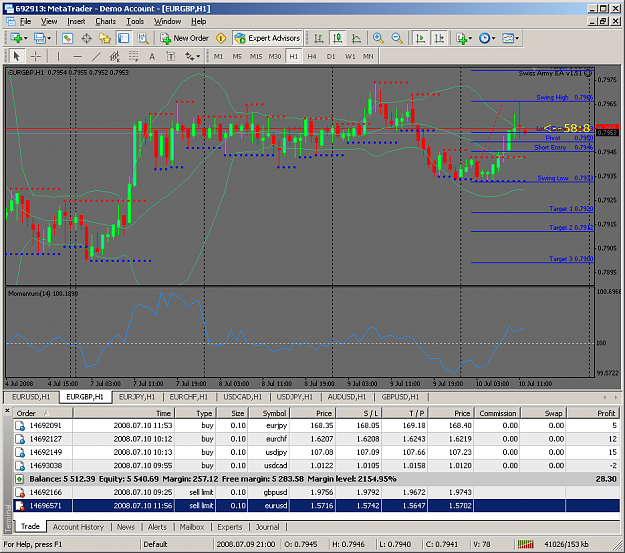Click the Indicators add icon
The image size is (625, 553).
tap(462, 38)
